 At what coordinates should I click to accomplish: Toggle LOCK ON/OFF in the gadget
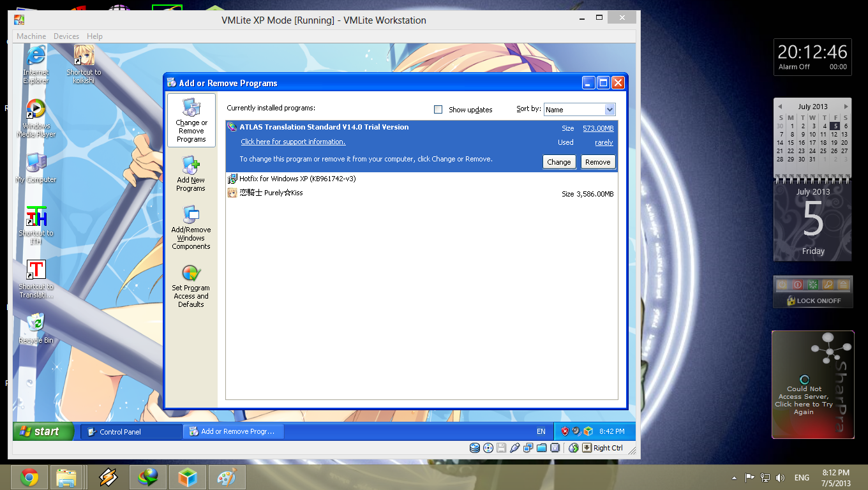pyautogui.click(x=814, y=301)
